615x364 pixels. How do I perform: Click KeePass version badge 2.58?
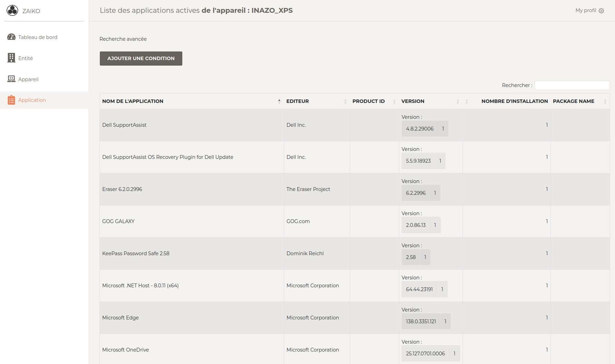pyautogui.click(x=411, y=257)
